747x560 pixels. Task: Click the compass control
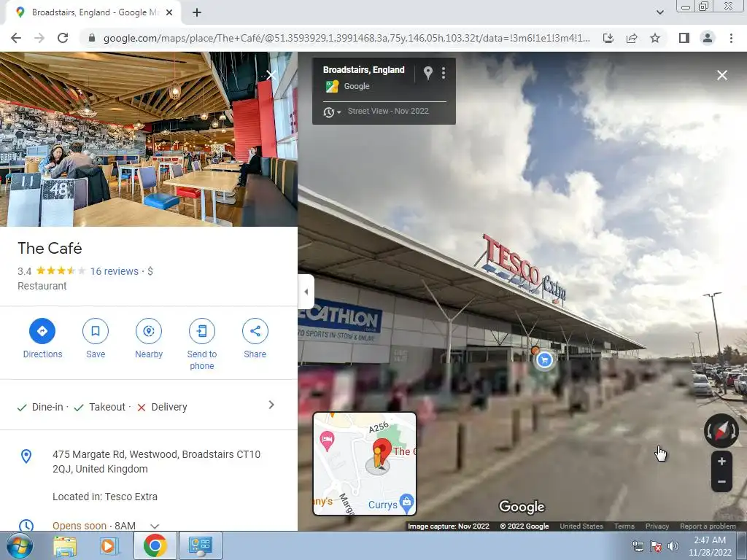[x=721, y=430]
